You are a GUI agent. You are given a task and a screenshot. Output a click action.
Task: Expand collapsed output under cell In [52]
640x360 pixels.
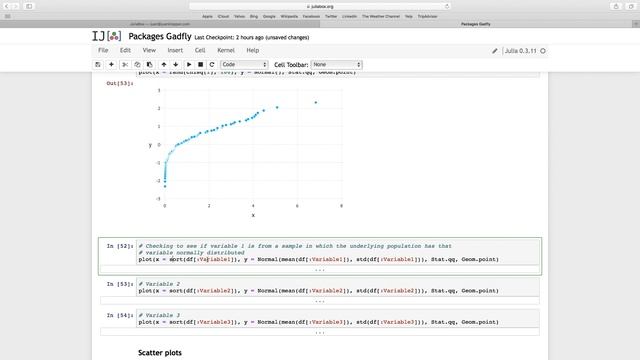click(x=320, y=270)
